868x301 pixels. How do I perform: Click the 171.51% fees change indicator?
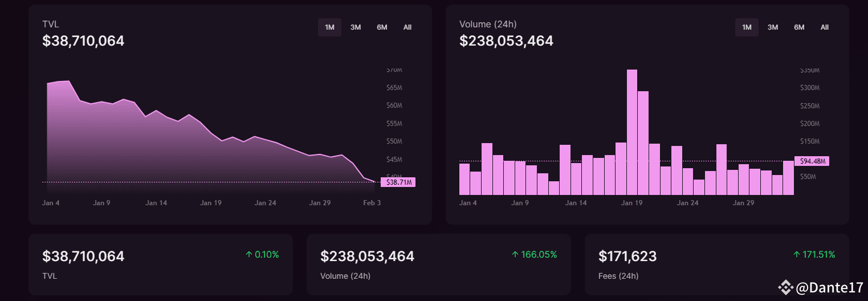coord(814,255)
